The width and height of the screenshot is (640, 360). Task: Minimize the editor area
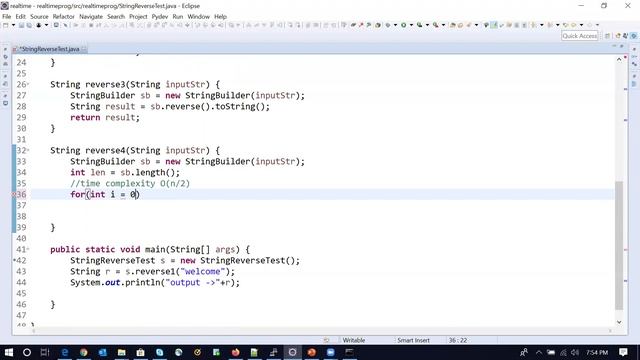pos(614,46)
